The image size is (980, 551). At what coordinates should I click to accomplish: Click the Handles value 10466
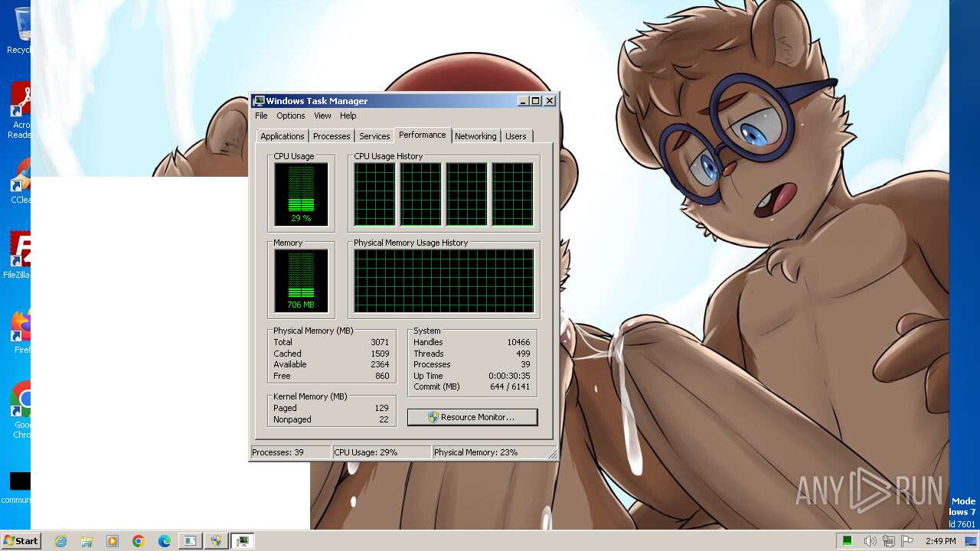518,342
